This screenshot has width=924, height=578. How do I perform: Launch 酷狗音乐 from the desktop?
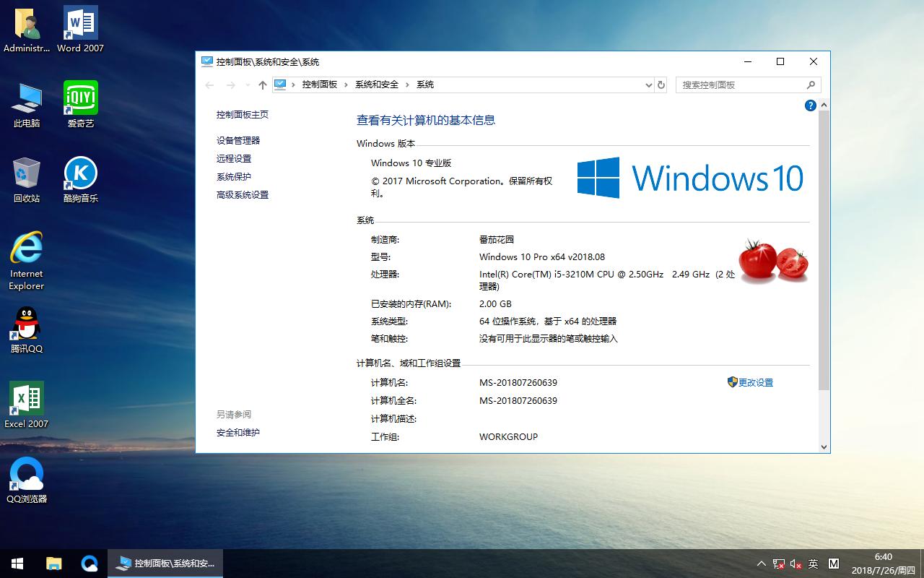(80, 181)
